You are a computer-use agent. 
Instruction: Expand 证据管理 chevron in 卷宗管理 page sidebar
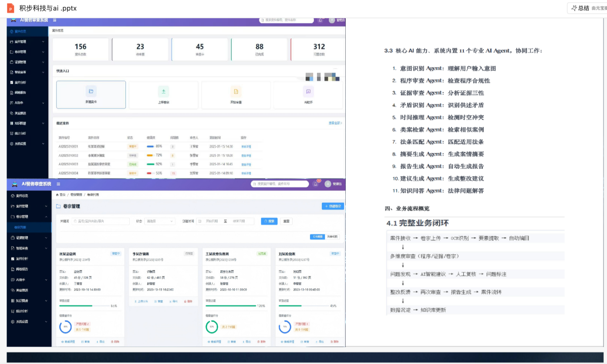click(x=46, y=238)
